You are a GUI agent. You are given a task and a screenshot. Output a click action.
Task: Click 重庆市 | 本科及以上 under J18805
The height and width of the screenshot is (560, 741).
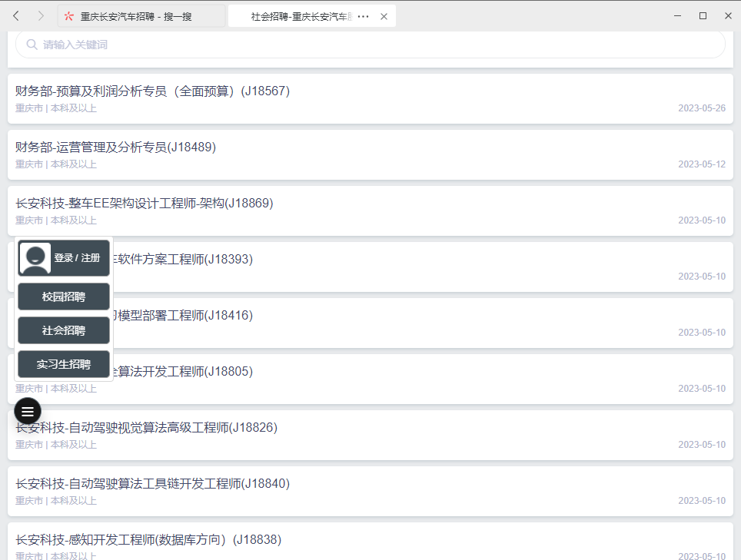tap(56, 389)
